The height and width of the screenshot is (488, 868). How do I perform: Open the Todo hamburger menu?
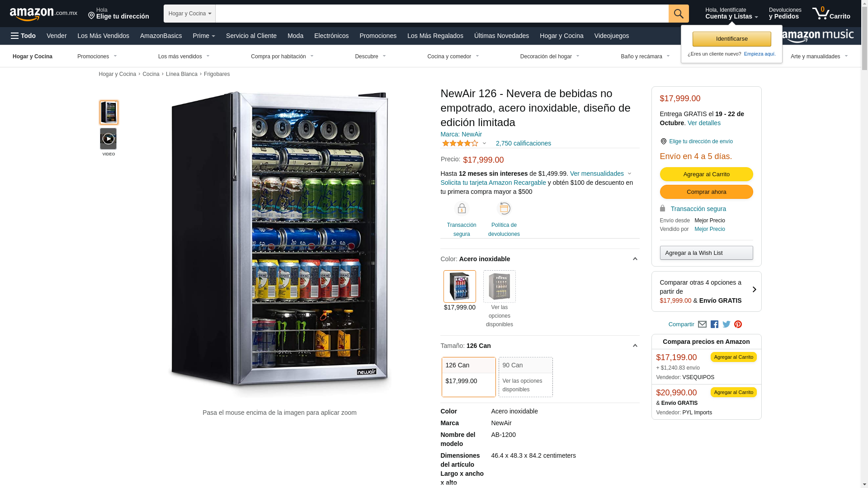coord(23,36)
